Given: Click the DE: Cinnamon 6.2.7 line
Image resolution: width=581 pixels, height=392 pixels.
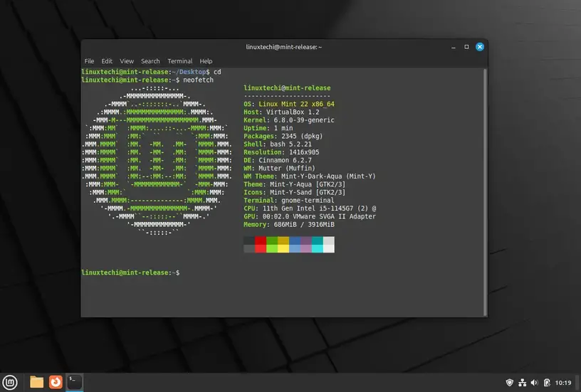Looking at the screenshot, I should (278, 160).
